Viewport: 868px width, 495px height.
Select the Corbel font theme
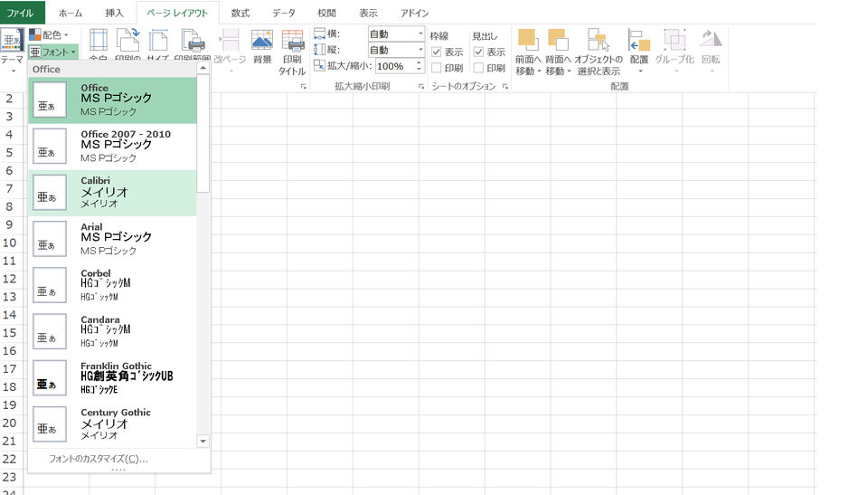click(x=113, y=285)
